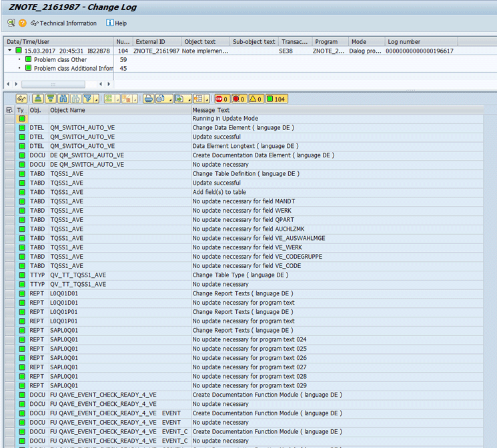The width and height of the screenshot is (497, 448).
Task: Click the Help info icon
Action: point(110,23)
